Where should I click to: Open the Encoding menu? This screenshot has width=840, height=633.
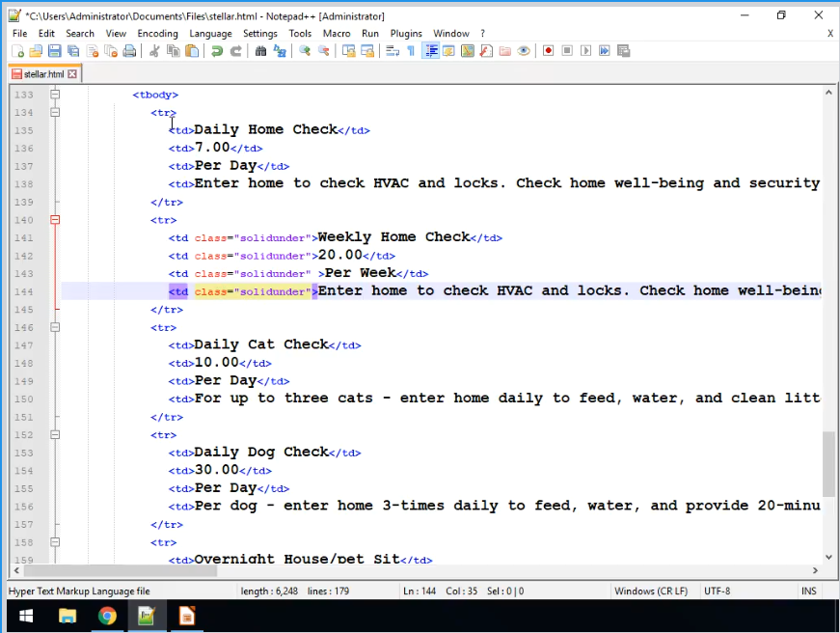coord(157,33)
